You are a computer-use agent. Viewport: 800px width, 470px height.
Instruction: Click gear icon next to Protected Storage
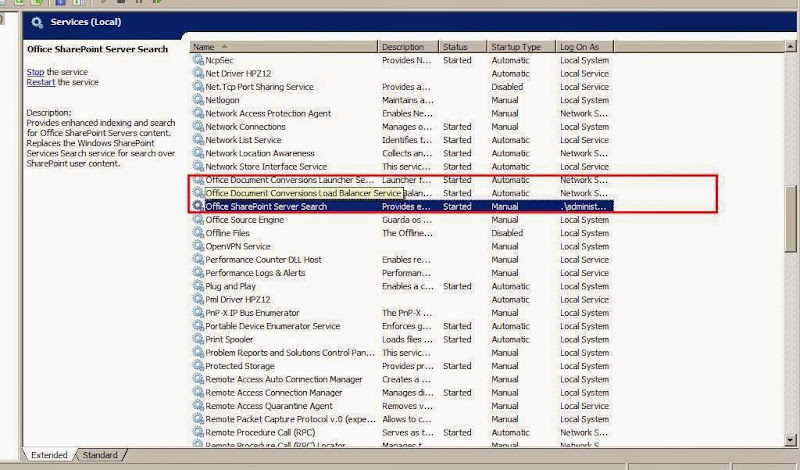[x=197, y=365]
